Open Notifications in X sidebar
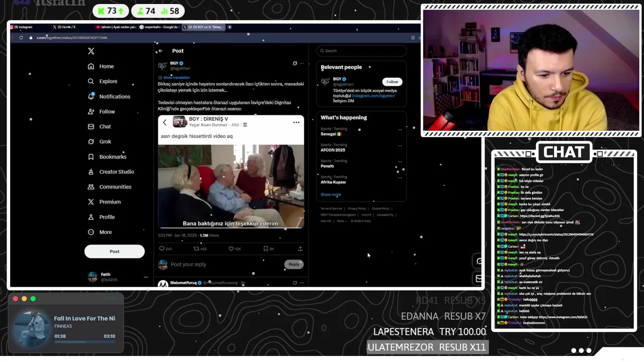Viewport: 644px width, 362px height. [x=109, y=97]
